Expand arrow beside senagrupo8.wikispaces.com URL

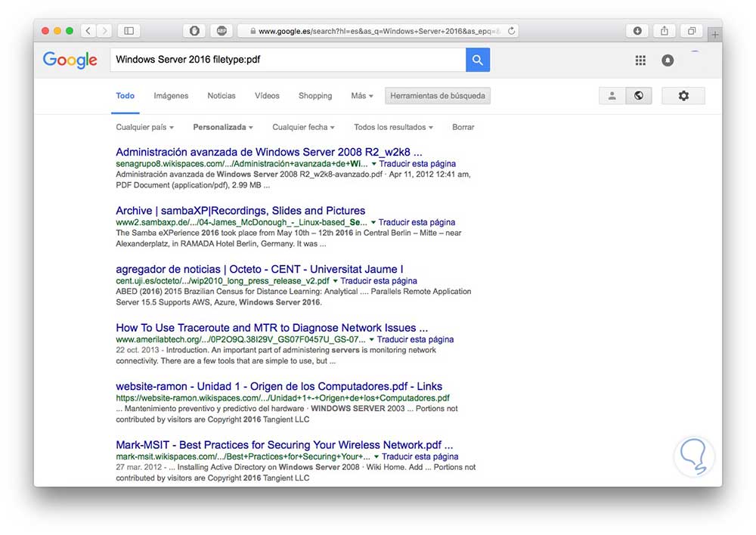point(373,164)
